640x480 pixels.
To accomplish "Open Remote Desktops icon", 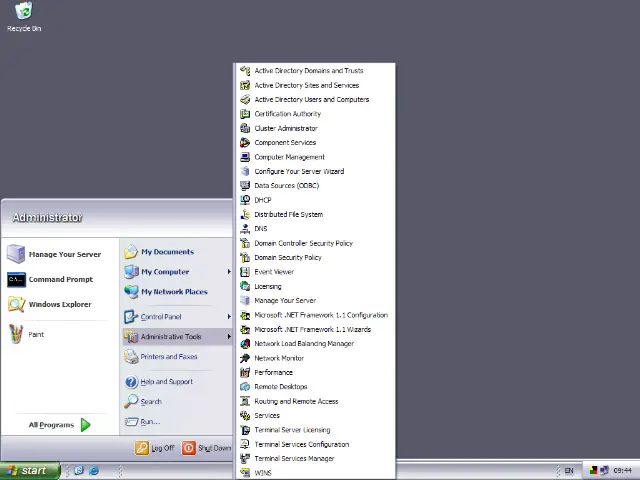I will pos(245,387).
